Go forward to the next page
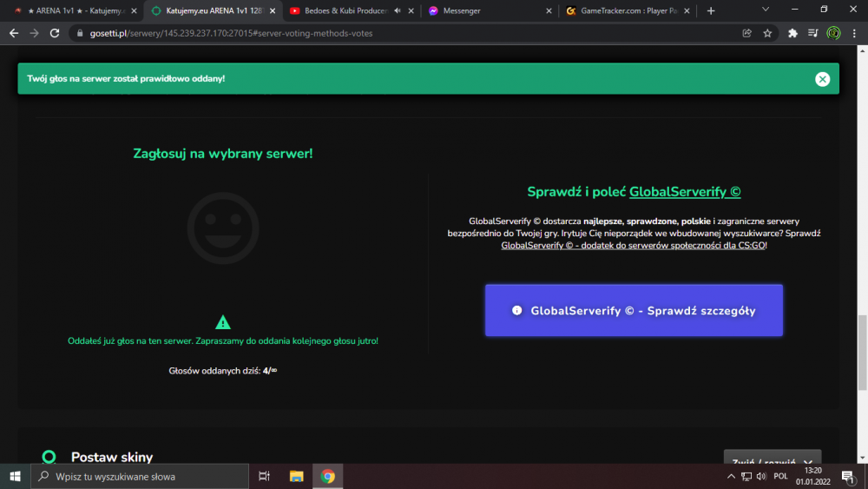 pyautogui.click(x=35, y=33)
